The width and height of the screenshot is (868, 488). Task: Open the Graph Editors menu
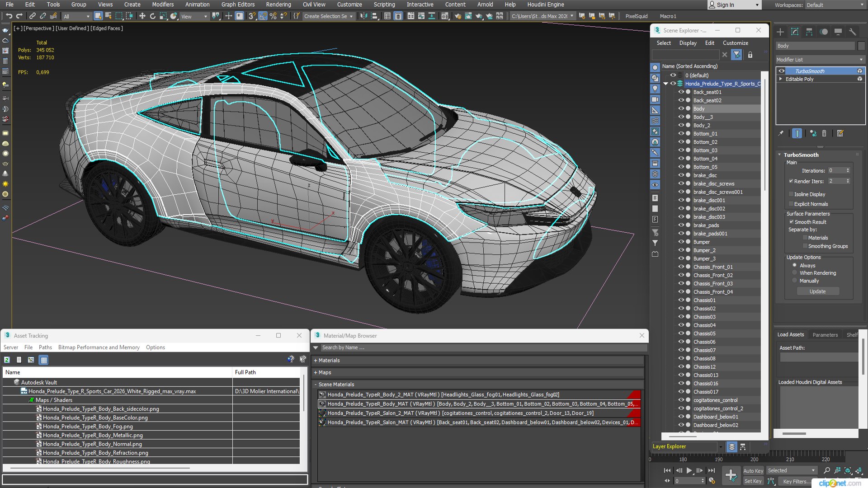click(238, 5)
